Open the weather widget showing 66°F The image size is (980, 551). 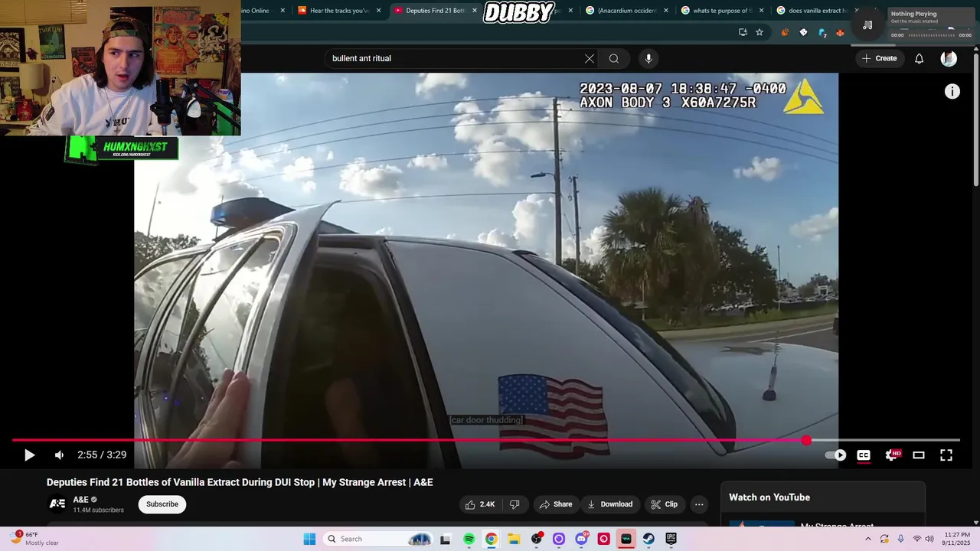(x=34, y=539)
